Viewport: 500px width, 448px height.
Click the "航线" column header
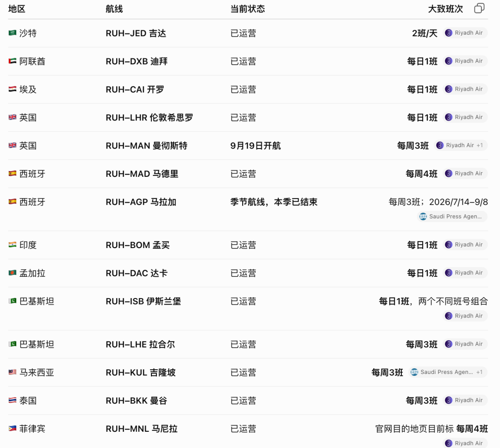coord(114,9)
